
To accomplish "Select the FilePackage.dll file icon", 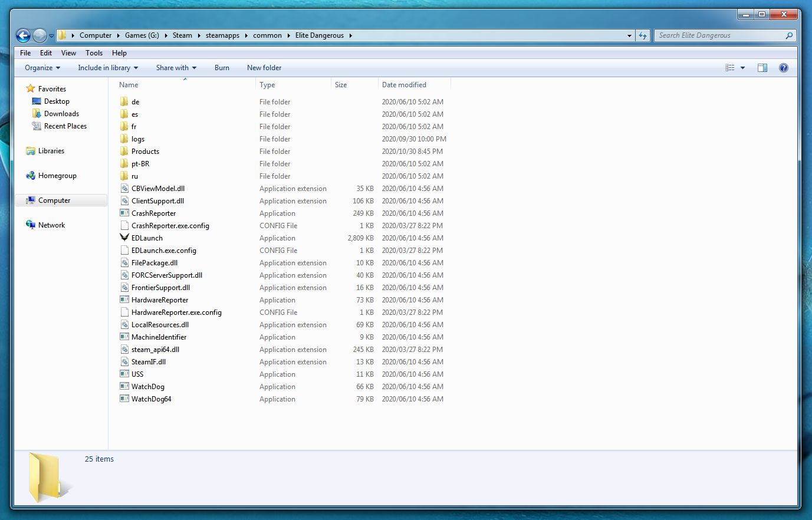I will (124, 262).
